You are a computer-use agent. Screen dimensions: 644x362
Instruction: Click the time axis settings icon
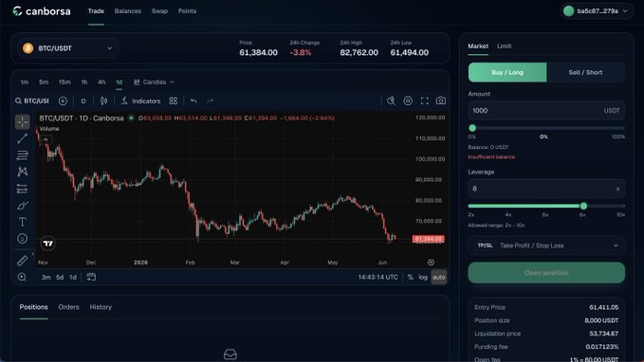431,262
